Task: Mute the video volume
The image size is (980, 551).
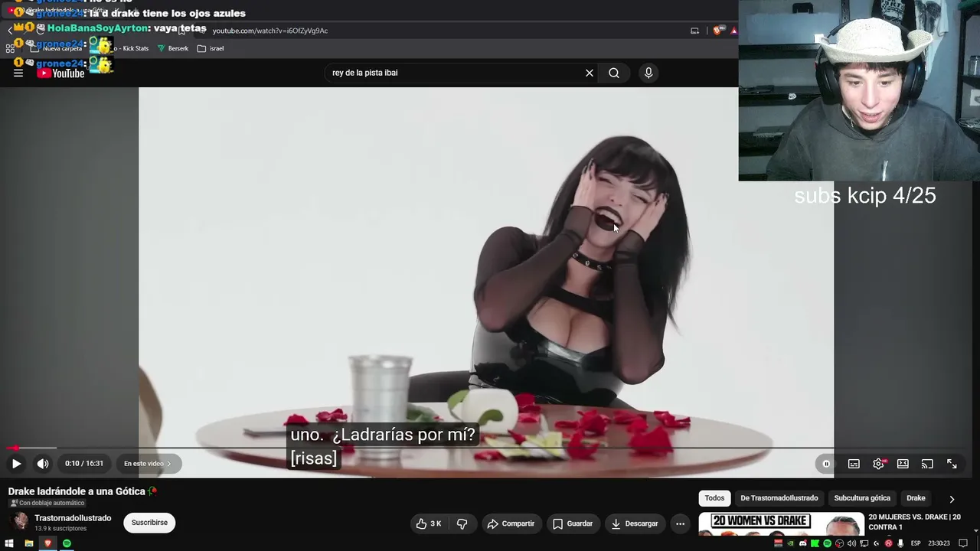Action: click(x=43, y=464)
